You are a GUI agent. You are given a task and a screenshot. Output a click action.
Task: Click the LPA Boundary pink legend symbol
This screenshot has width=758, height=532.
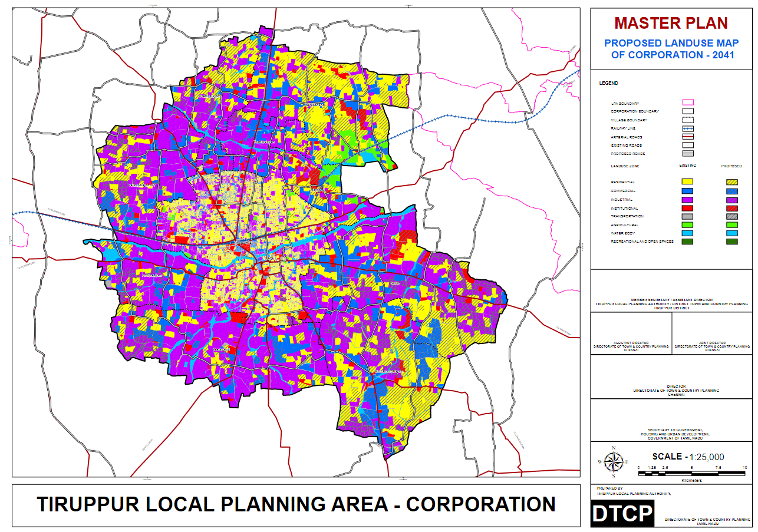pos(687,103)
